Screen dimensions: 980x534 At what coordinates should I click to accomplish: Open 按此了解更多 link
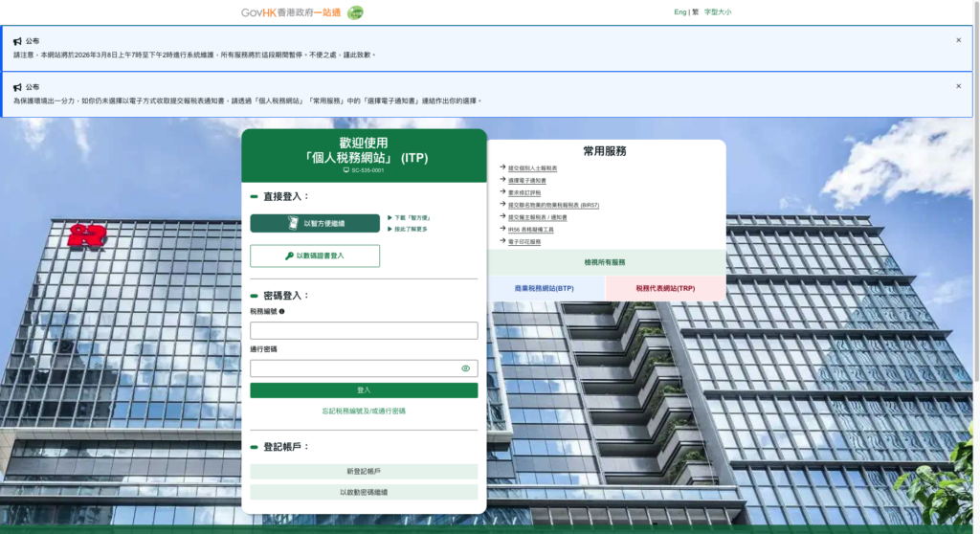tap(411, 230)
